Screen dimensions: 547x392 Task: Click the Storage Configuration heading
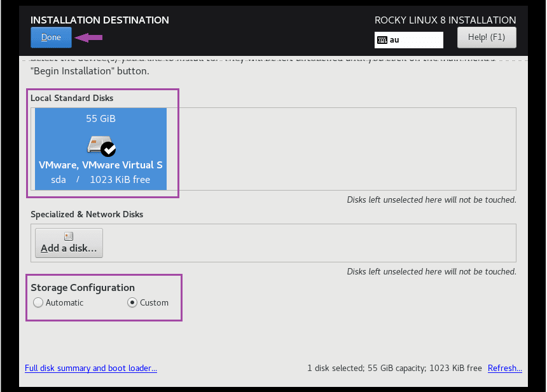click(x=83, y=288)
